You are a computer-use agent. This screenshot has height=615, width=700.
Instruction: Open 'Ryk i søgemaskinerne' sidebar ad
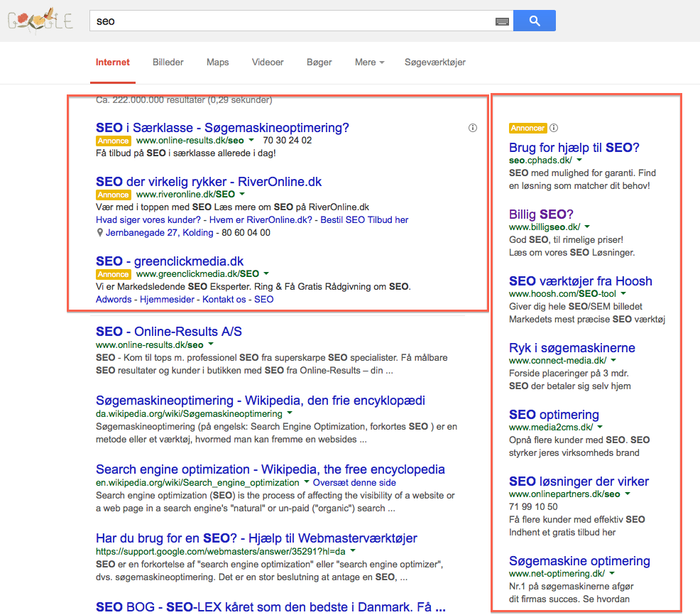coord(572,348)
